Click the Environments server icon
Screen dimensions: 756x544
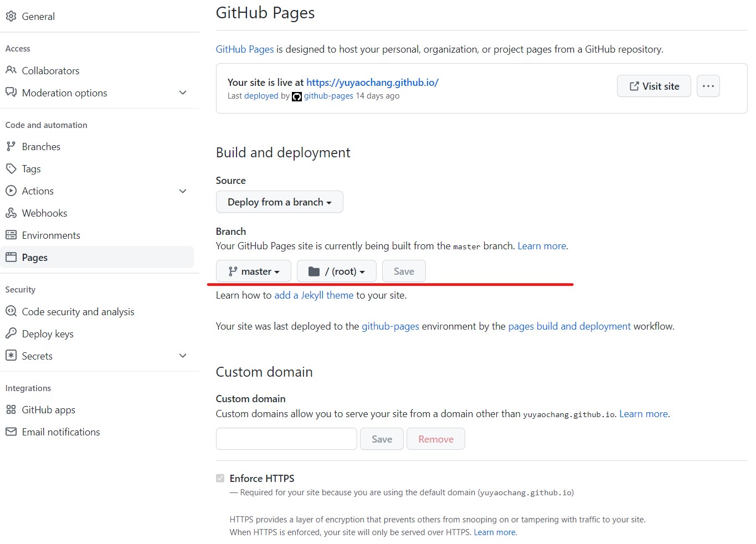(11, 235)
